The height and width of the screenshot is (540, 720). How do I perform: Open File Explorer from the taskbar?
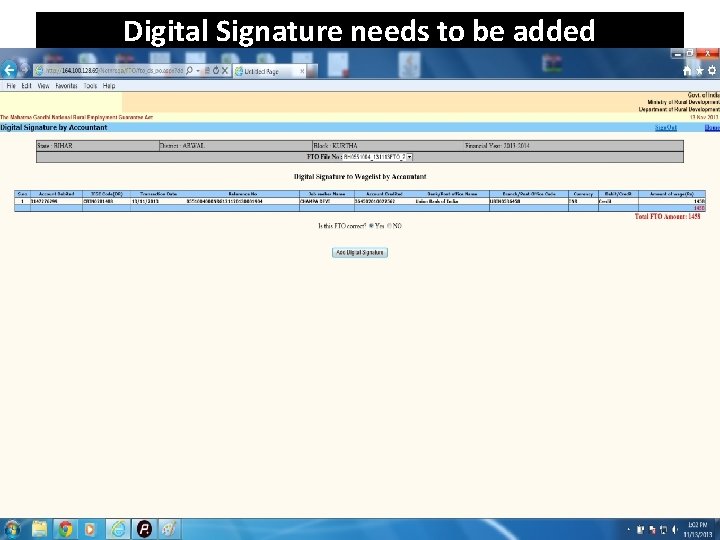39,529
